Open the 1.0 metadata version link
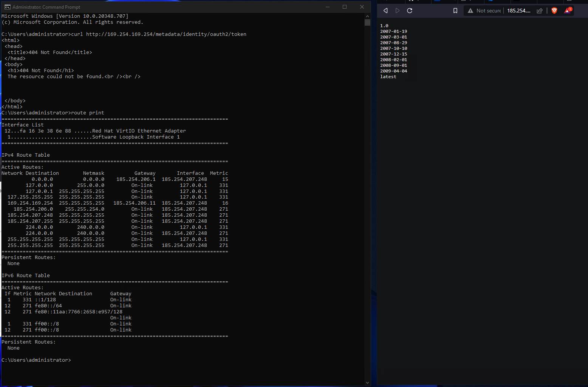Image resolution: width=588 pixels, height=387 pixels. [x=384, y=25]
